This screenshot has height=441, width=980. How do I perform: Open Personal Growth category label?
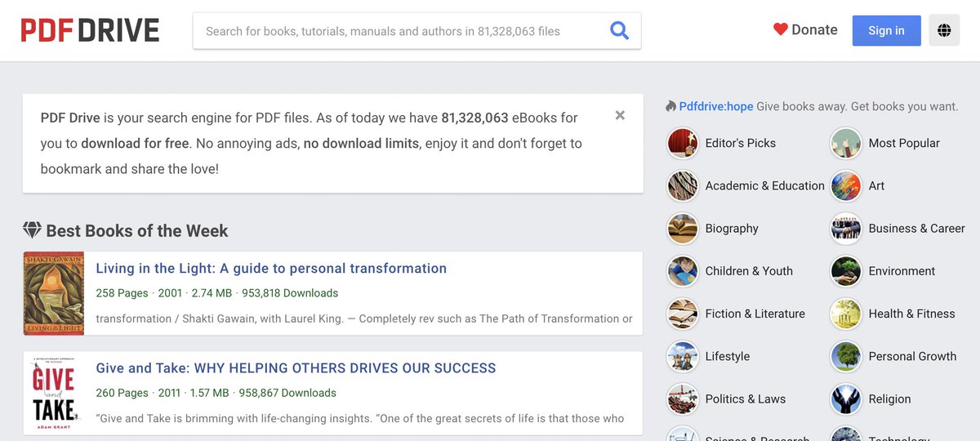(x=912, y=356)
